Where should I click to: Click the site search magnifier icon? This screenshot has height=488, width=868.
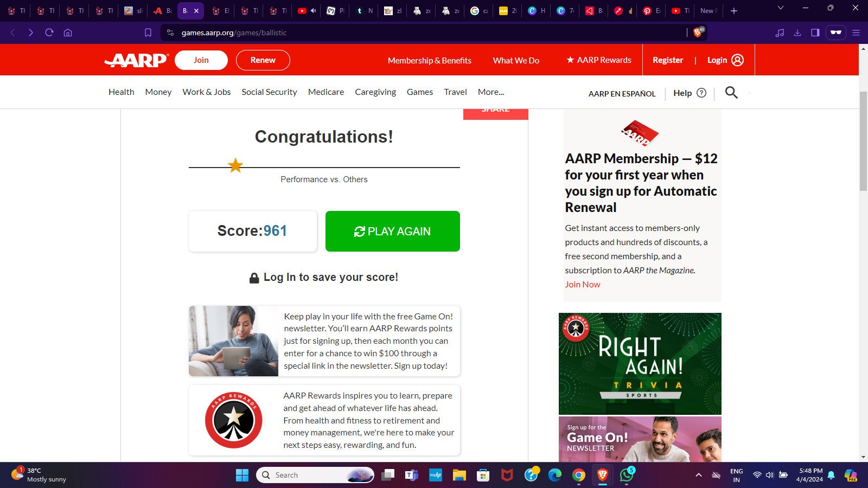pos(731,93)
